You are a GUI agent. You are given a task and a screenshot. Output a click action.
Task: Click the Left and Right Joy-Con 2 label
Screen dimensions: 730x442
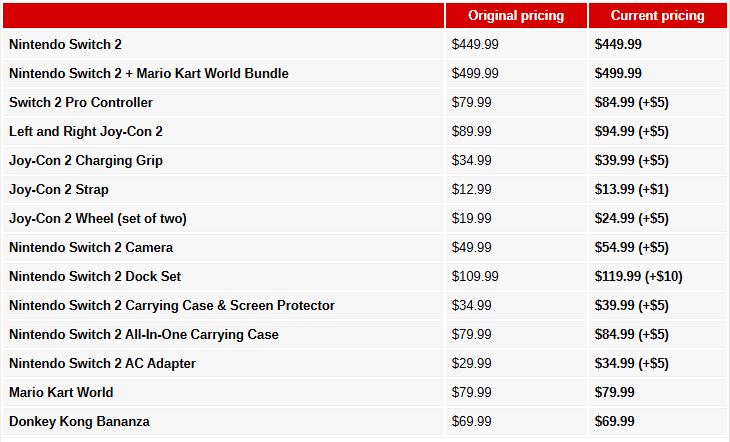click(86, 131)
